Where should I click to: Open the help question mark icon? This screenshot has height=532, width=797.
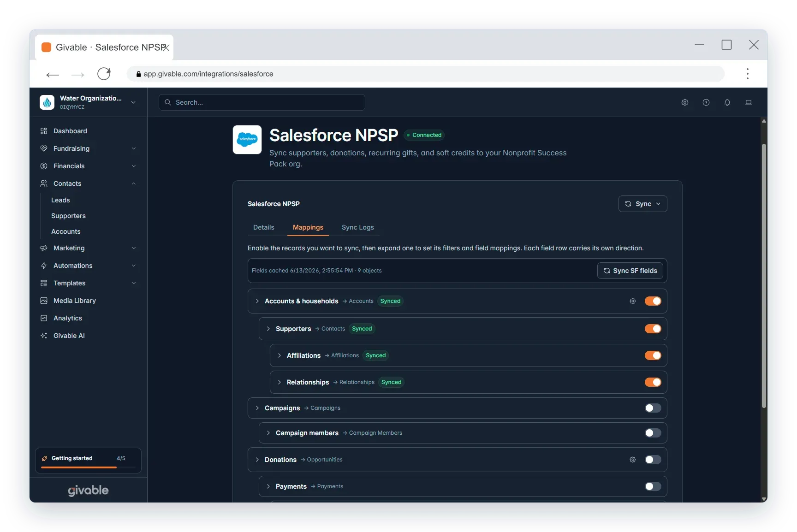click(706, 102)
